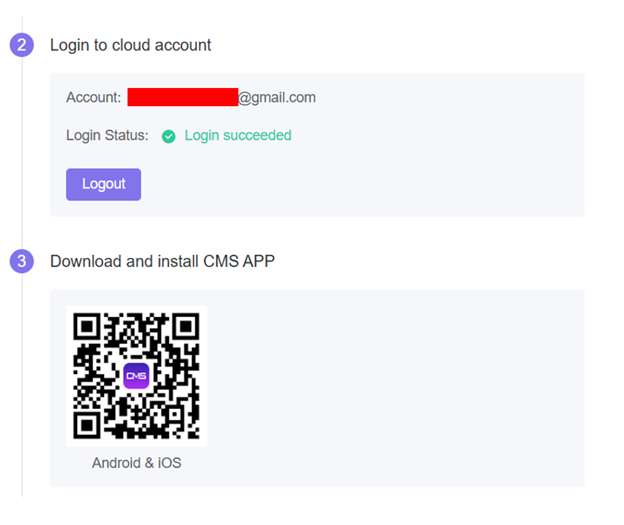
Task: Select the 'Login to cloud account' heading
Action: click(131, 45)
